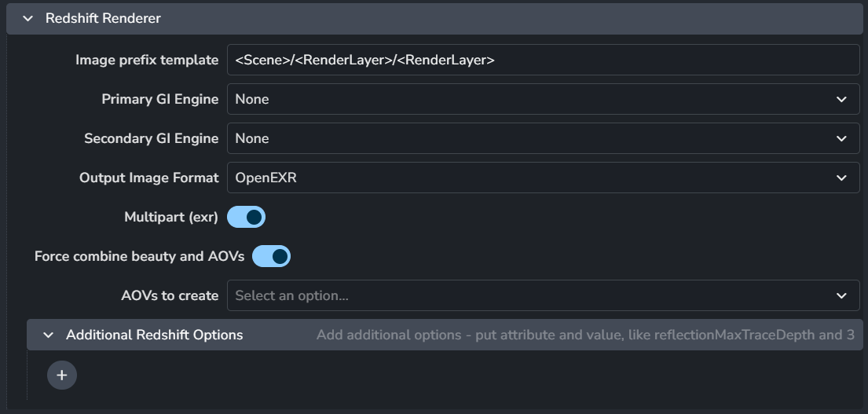This screenshot has height=414, width=868.
Task: Click the 'Add additional options' hint text
Action: pos(584,335)
